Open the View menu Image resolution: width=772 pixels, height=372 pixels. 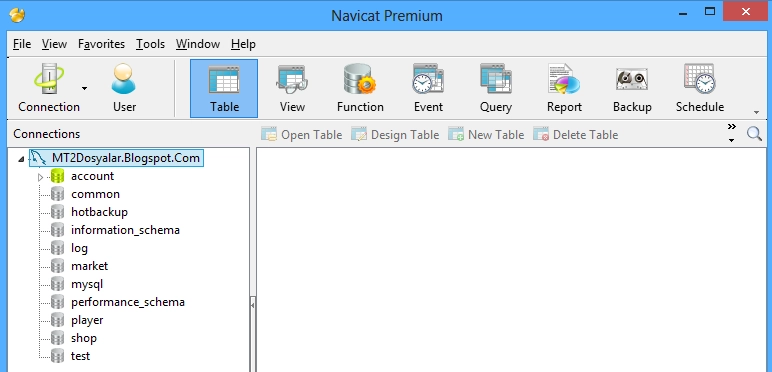54,44
